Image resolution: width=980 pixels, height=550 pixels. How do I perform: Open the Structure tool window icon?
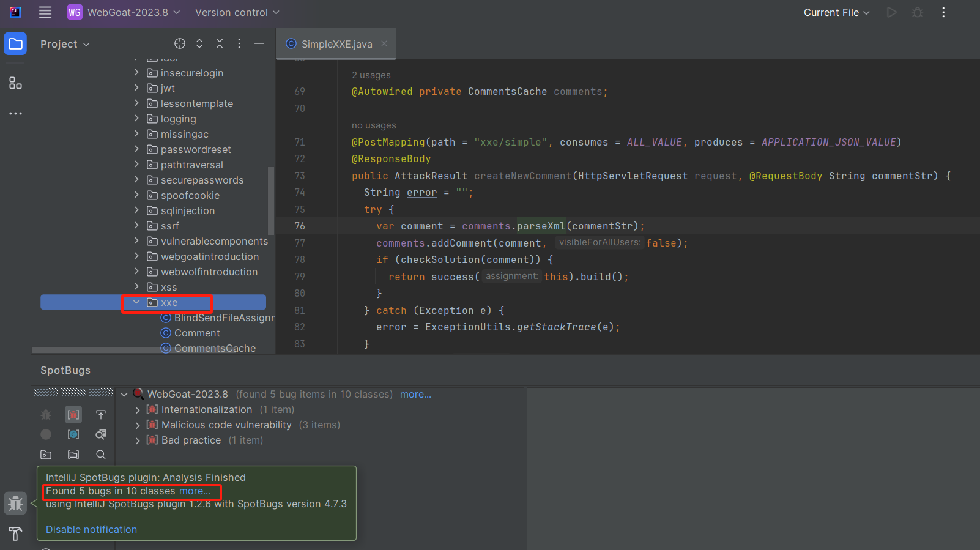tap(15, 83)
